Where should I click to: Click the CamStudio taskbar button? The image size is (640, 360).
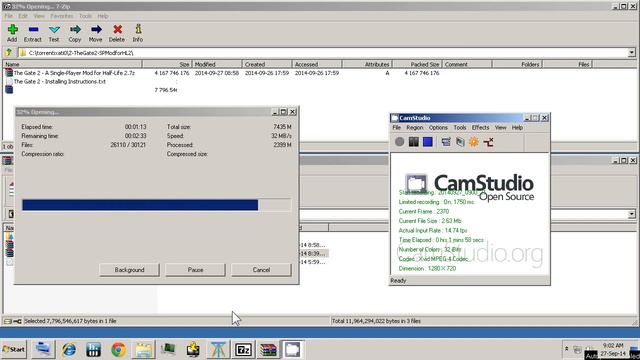click(293, 350)
